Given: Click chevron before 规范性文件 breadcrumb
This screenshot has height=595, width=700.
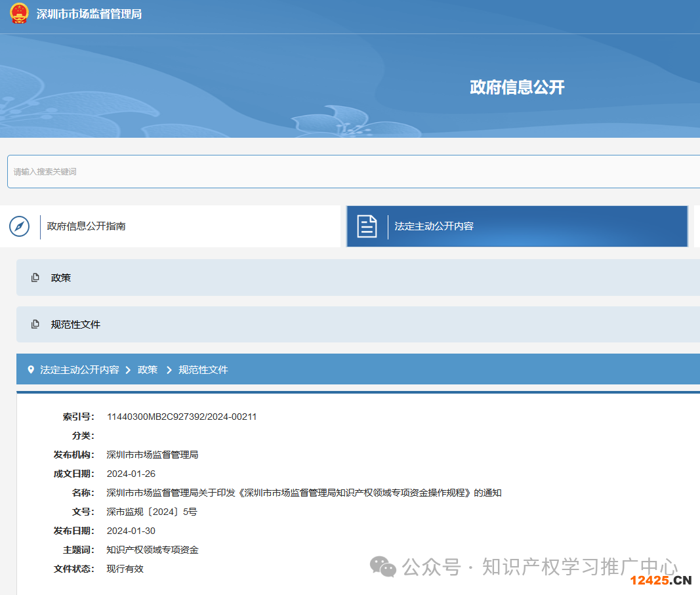Looking at the screenshot, I should click(x=169, y=370).
